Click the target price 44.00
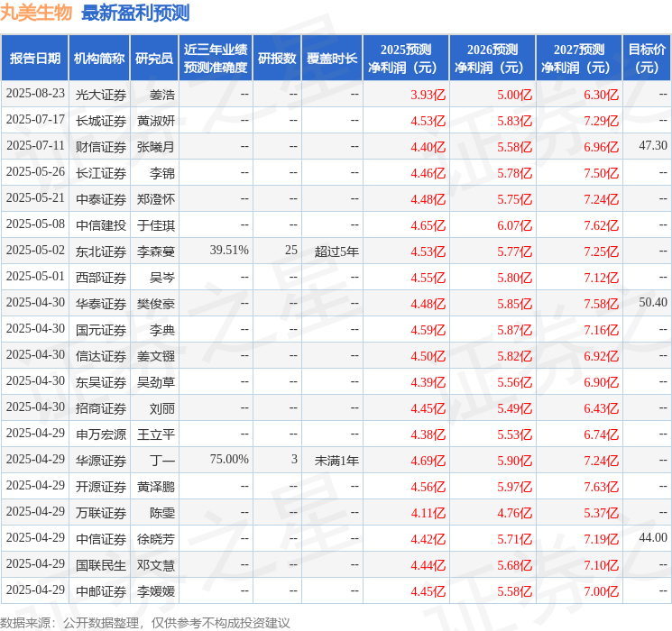Image resolution: width=672 pixels, height=631 pixels. tap(653, 537)
